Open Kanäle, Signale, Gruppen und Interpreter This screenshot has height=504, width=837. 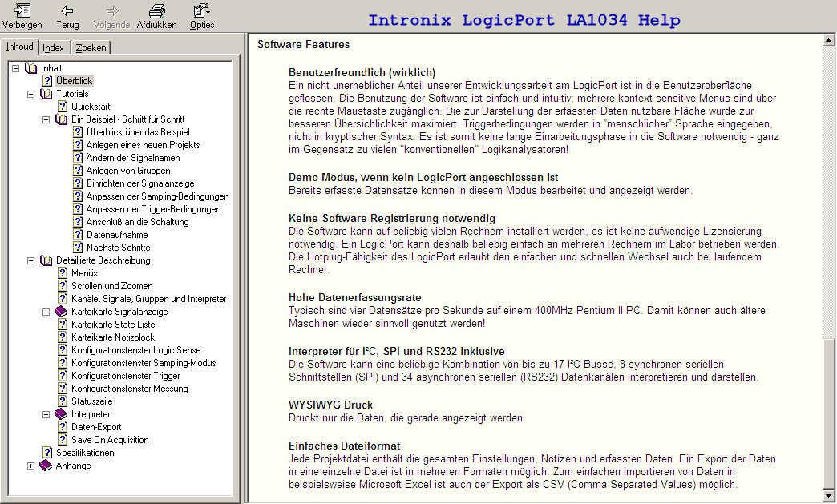tap(149, 299)
